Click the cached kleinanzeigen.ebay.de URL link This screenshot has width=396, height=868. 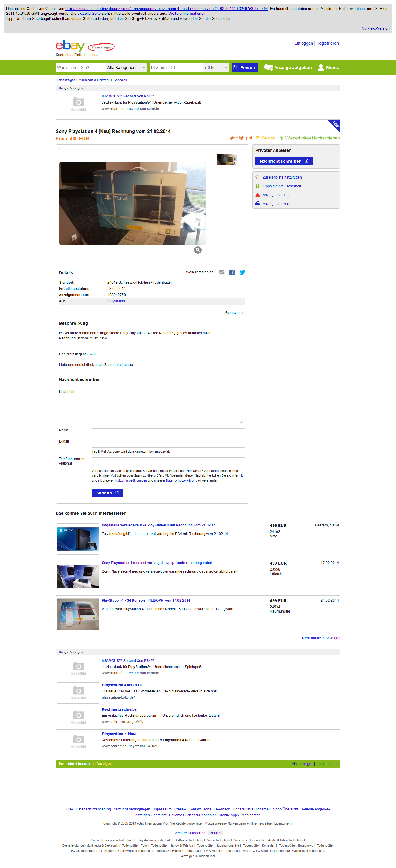pyautogui.click(x=166, y=9)
